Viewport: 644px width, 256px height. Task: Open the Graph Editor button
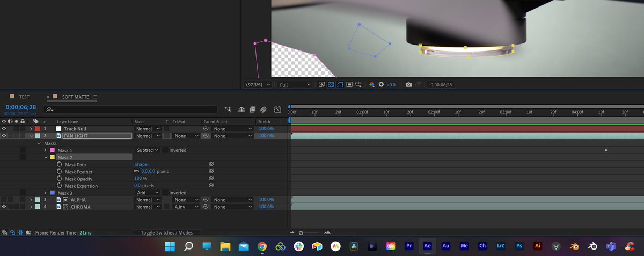coord(277,109)
